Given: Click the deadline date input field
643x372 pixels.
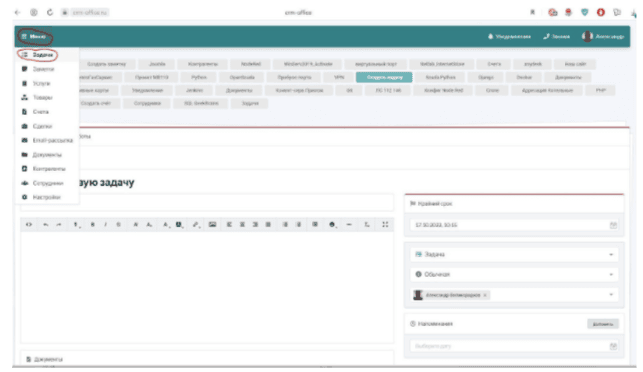Looking at the screenshot, I should 514,225.
